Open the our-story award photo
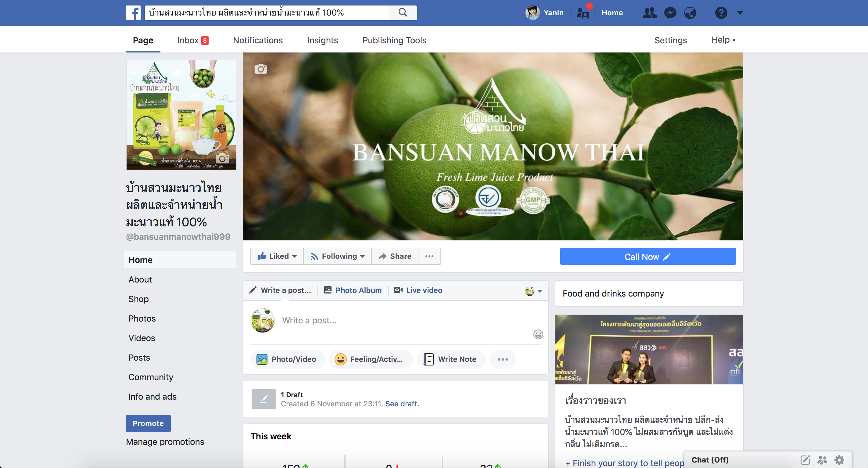This screenshot has height=468, width=868. pyautogui.click(x=649, y=349)
